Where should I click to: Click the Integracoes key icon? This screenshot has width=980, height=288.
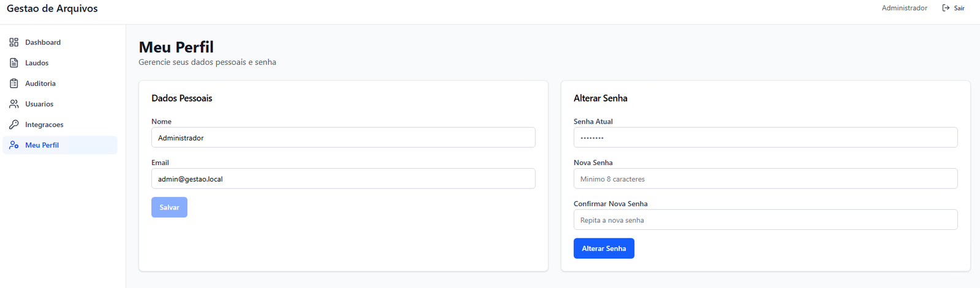(x=14, y=125)
